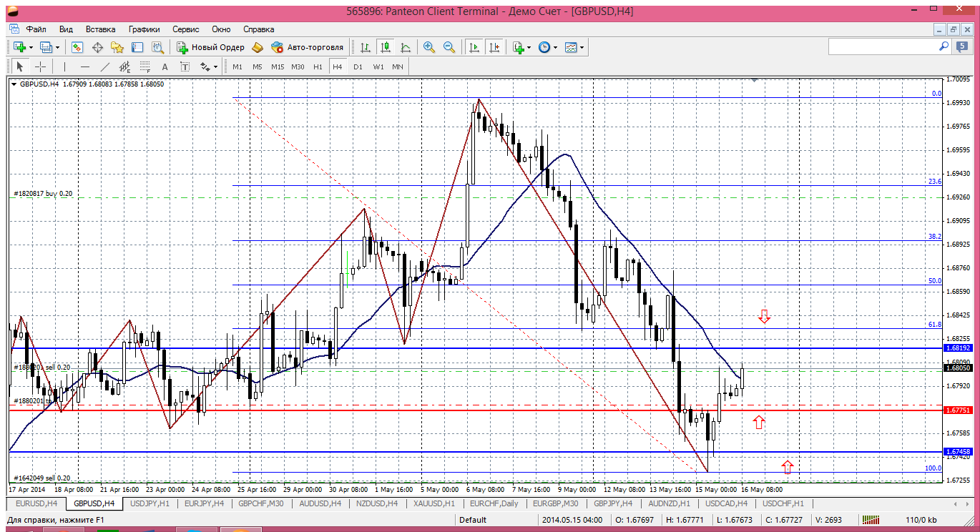The height and width of the screenshot is (532, 980).
Task: Select the Fibonacci retracement tool
Action: [x=145, y=66]
